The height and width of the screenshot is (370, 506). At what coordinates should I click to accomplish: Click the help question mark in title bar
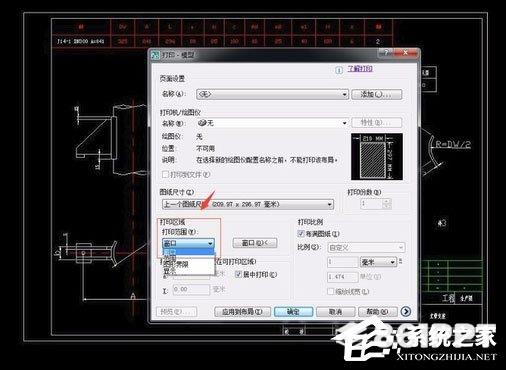[x=386, y=53]
